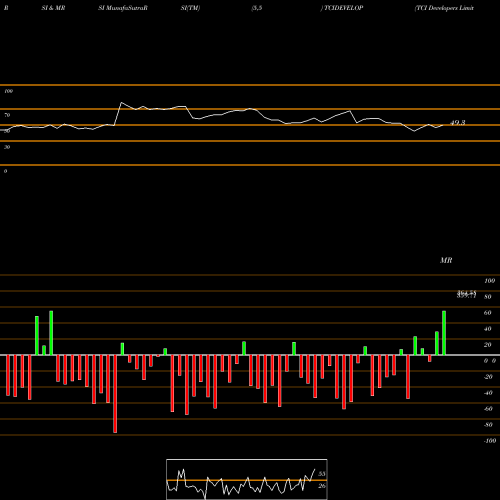Click the longest red MR bar reaching below -80

pyautogui.click(x=115, y=394)
